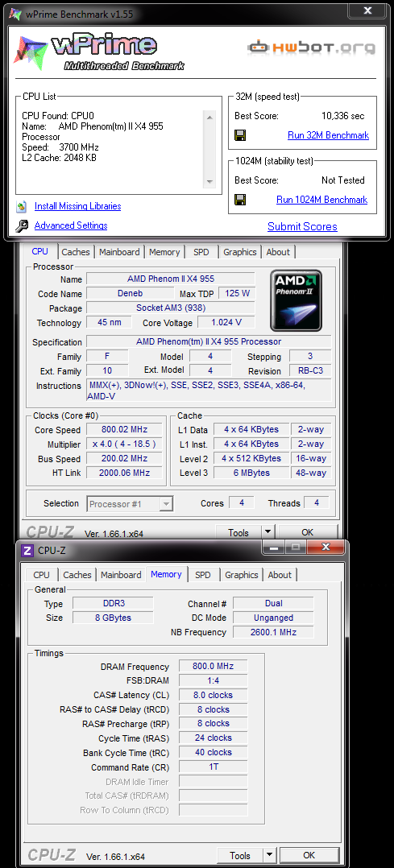394x868 pixels.
Task: Open About tab in upper CPU-Z window
Action: point(278,252)
